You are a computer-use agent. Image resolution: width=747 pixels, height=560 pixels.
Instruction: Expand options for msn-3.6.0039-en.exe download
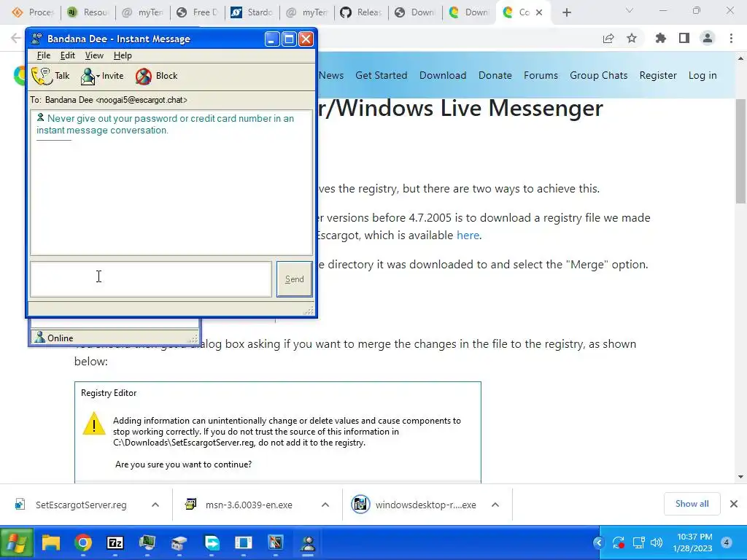click(x=325, y=505)
